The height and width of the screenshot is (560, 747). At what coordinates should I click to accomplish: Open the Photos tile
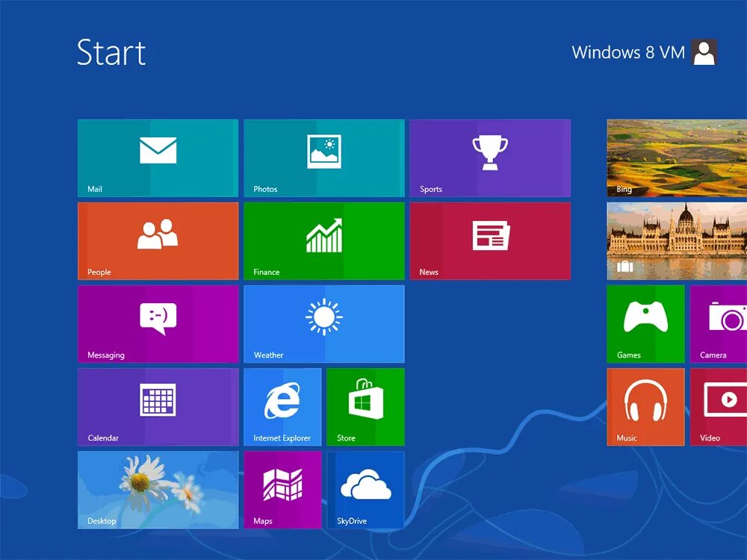point(324,158)
